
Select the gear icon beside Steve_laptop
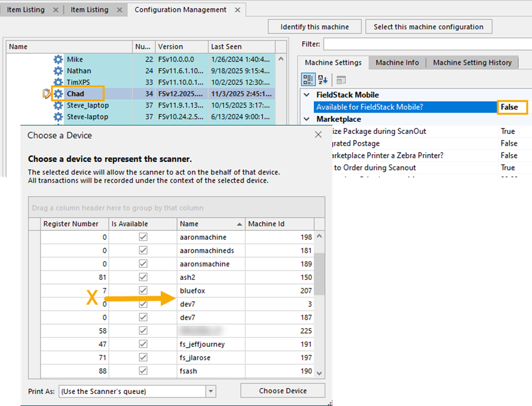tap(58, 105)
